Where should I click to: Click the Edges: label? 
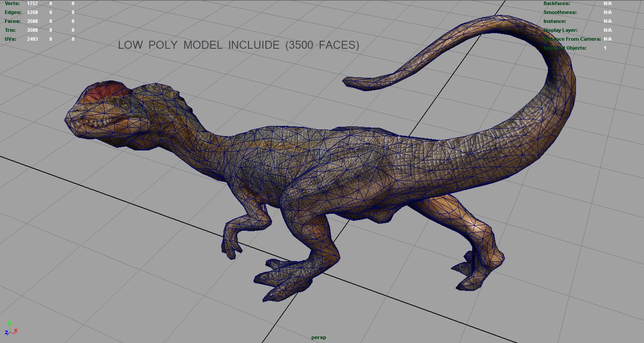(x=13, y=12)
